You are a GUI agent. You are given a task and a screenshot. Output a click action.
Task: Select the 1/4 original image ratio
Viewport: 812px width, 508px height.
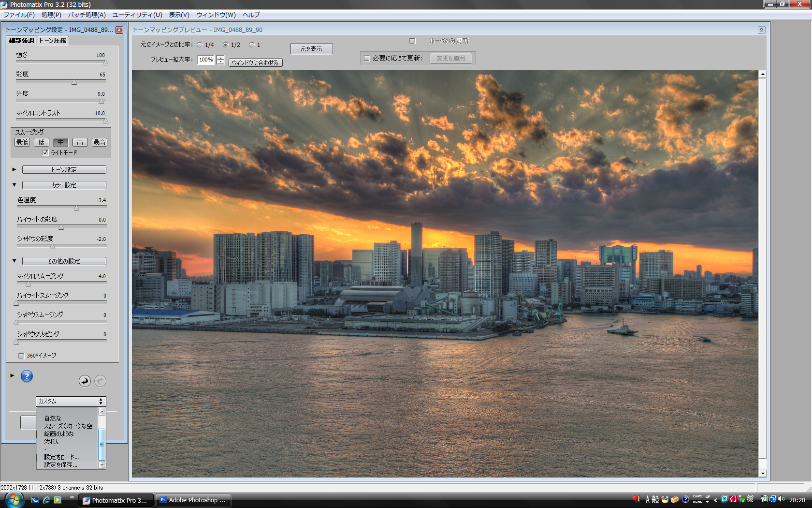pos(199,45)
